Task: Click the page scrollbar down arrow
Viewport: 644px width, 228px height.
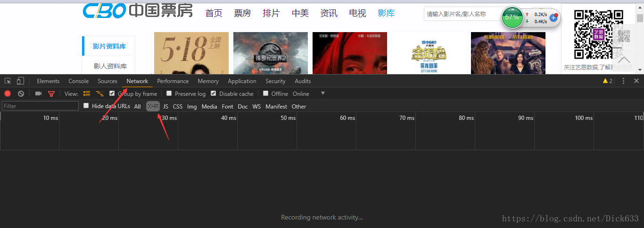Action: (x=640, y=70)
